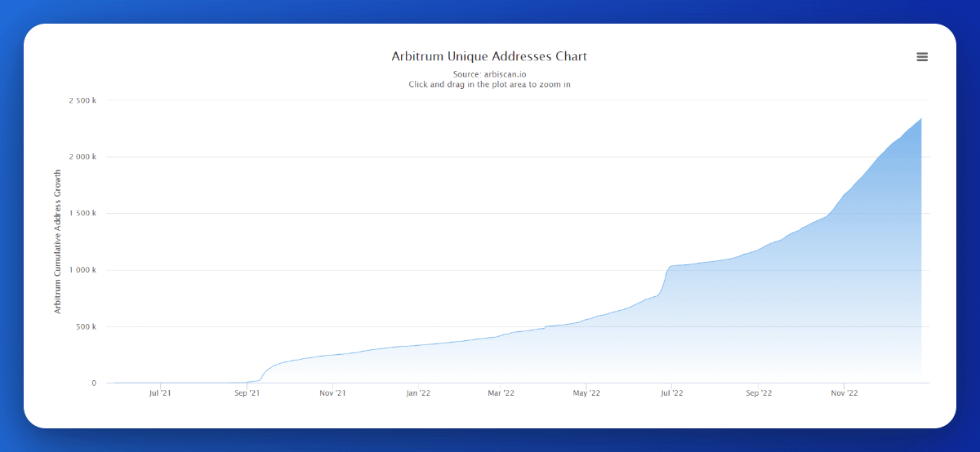980x452 pixels.
Task: Click the Sep '21 x-axis label
Action: (x=247, y=393)
